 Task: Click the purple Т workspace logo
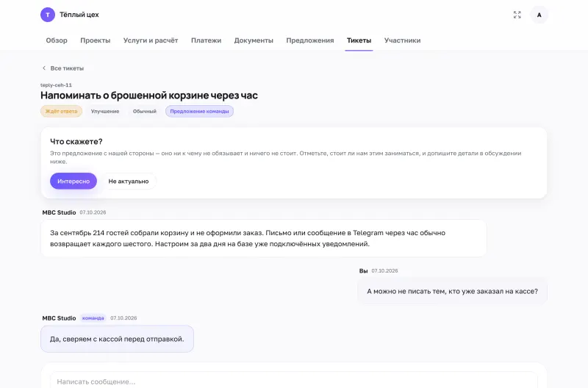(48, 15)
